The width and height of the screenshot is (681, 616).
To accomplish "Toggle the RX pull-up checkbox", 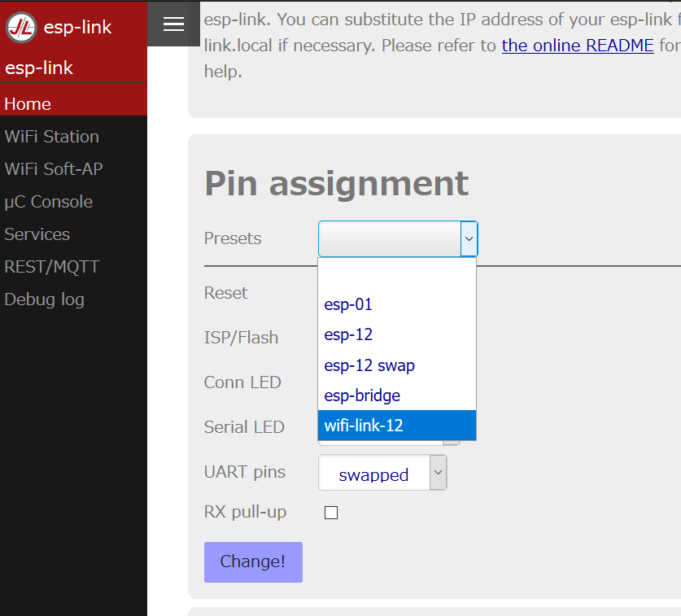I will (x=331, y=513).
